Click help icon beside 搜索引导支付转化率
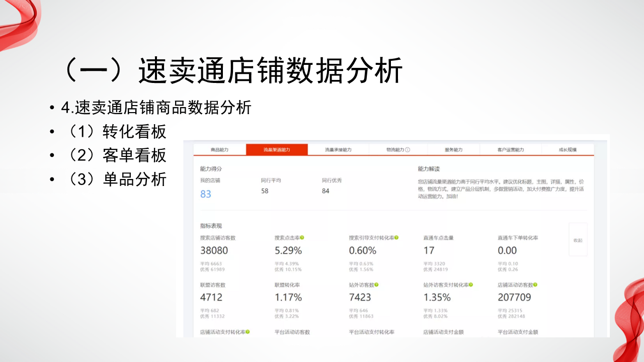Viewport: 644px width, 362px height. point(396,237)
